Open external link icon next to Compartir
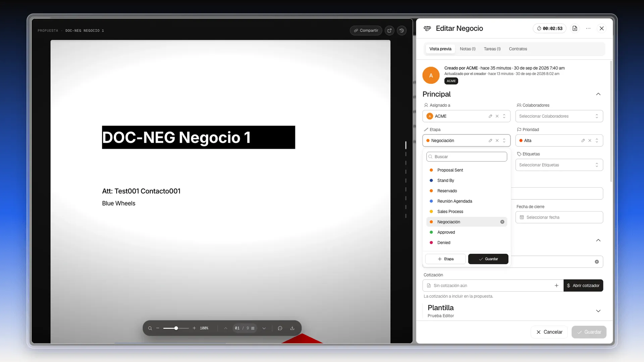Screen dimensions: 644x362 (x=389, y=31)
